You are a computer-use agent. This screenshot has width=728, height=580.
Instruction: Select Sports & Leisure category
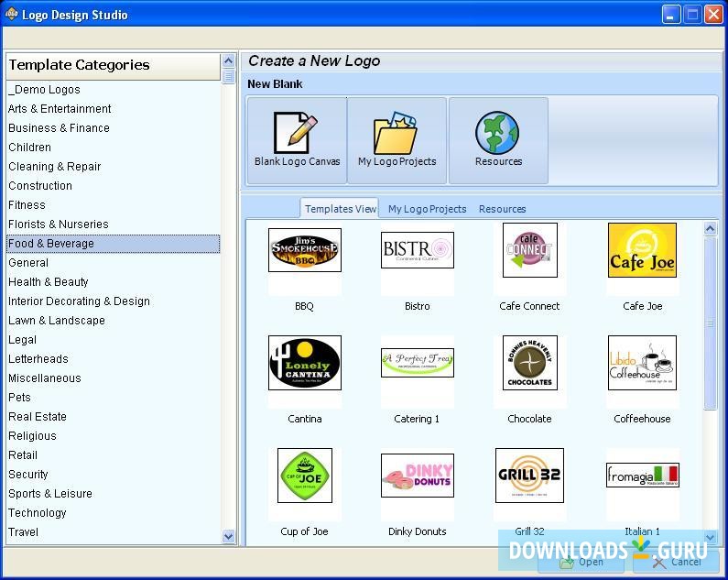pos(113,494)
